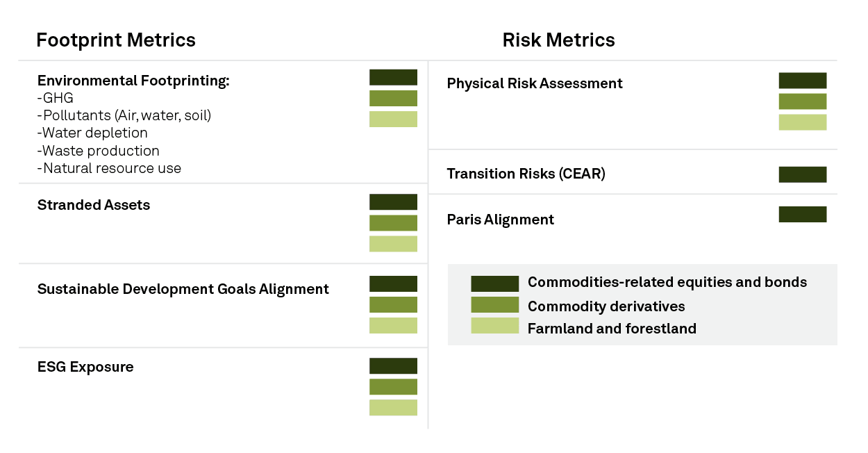
Task: Select dark green swatch for Sustainable Development Goals Alignment
Action: (x=393, y=284)
